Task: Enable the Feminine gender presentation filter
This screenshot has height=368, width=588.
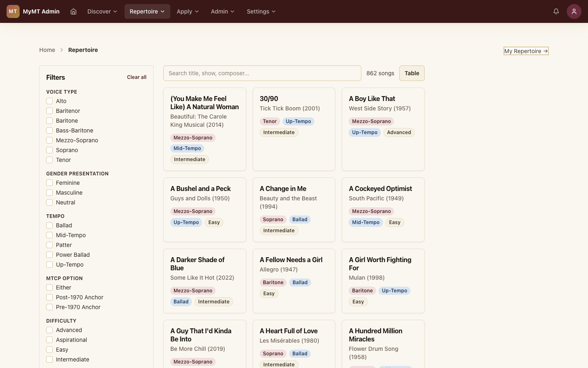Action: coord(49,183)
